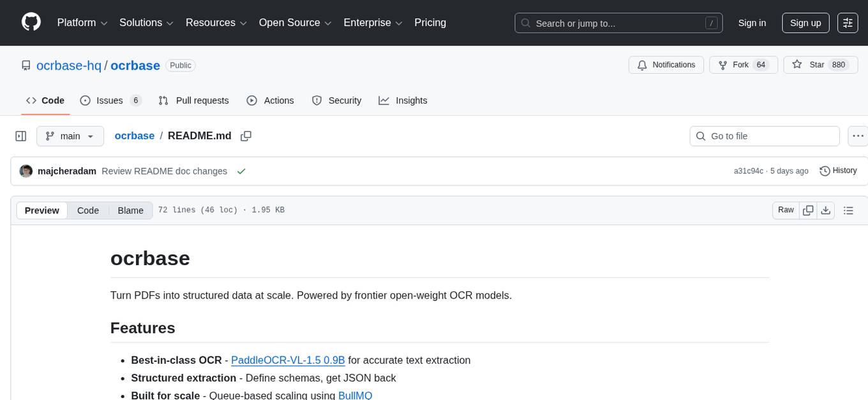Click the Sign up button
868x400 pixels.
pos(805,22)
